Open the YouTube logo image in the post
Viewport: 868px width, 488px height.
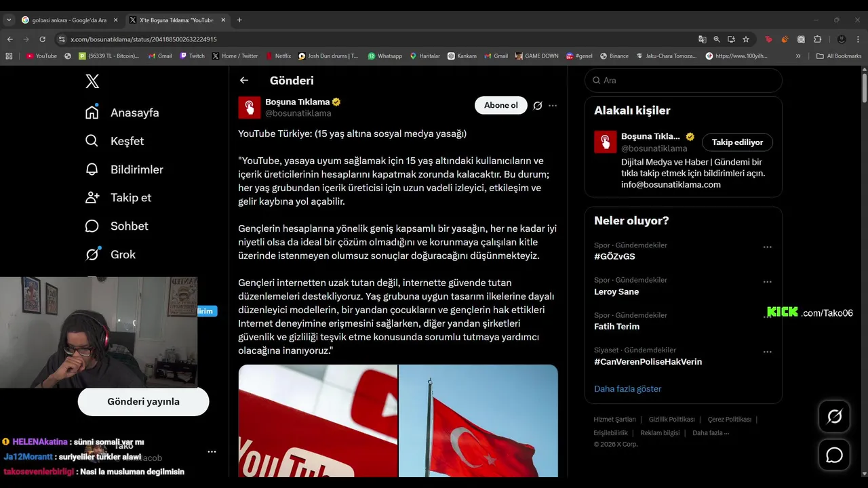[x=317, y=421]
